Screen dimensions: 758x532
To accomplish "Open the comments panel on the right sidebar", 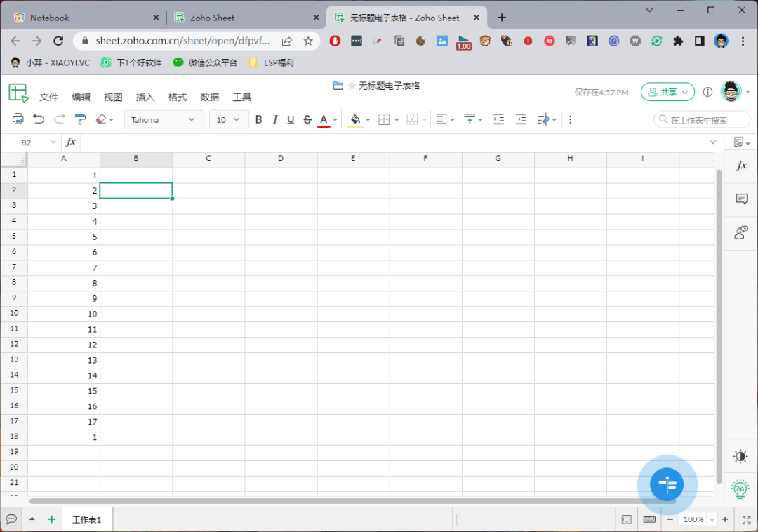I will [740, 199].
